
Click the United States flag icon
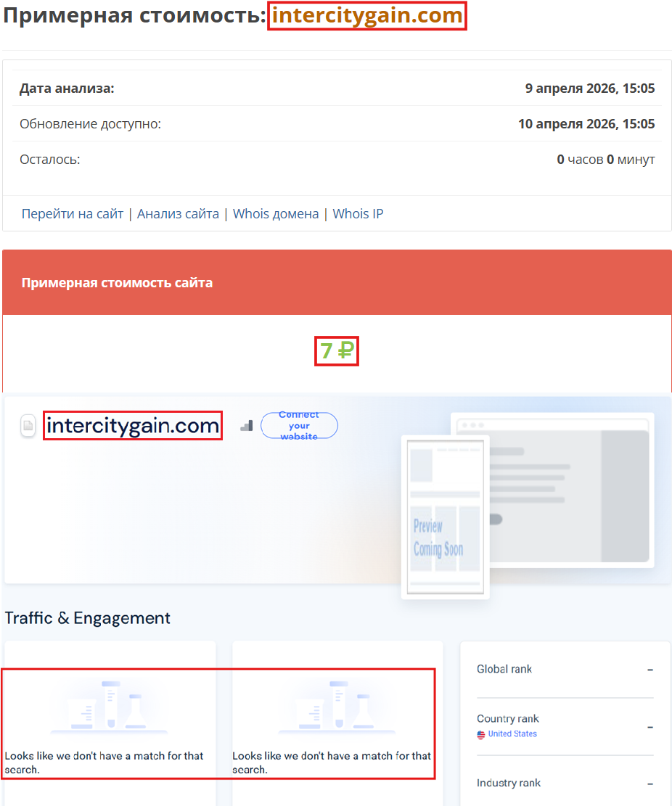481,733
